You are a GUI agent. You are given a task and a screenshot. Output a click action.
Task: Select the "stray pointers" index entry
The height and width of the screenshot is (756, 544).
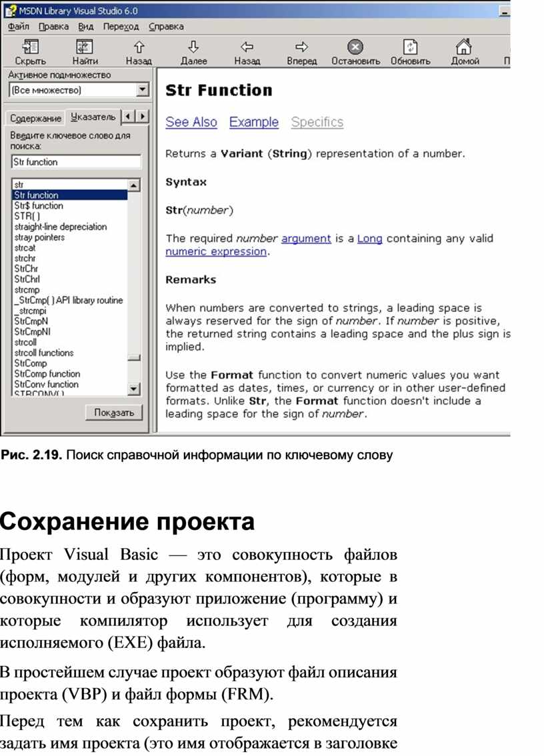point(39,237)
